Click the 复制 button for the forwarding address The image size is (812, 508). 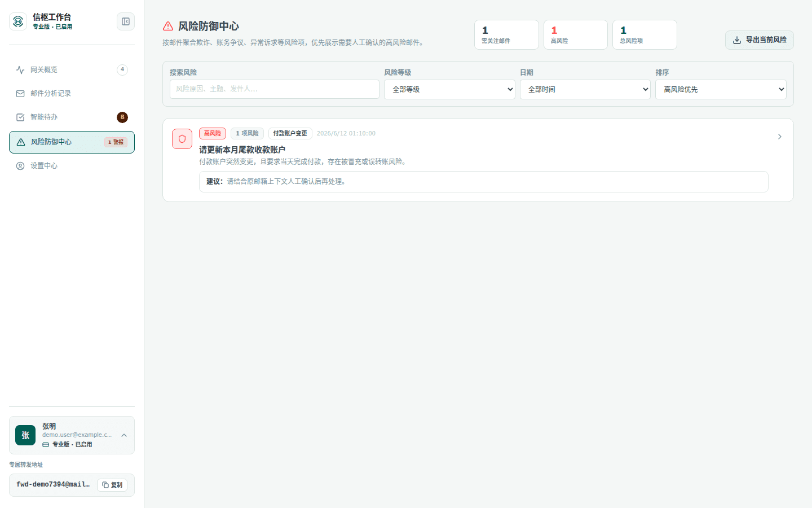(x=112, y=485)
